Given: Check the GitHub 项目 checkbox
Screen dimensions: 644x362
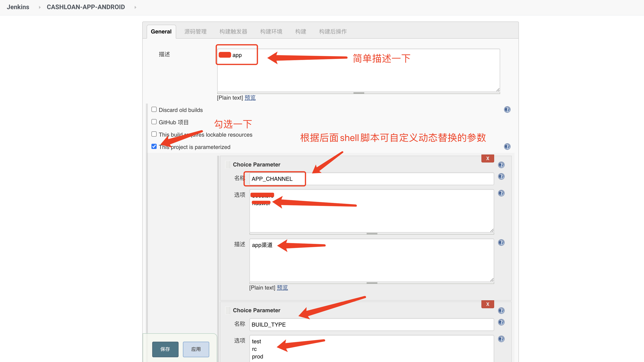Looking at the screenshot, I should [154, 122].
